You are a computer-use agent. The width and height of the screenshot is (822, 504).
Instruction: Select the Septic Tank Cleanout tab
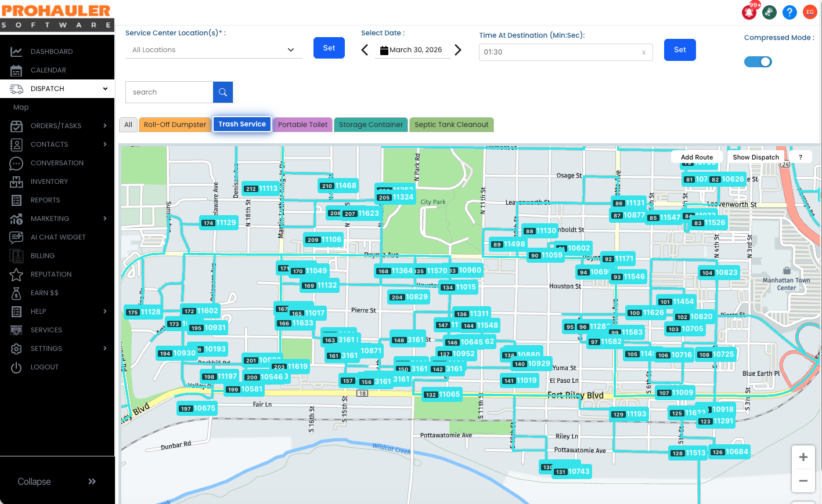click(452, 125)
